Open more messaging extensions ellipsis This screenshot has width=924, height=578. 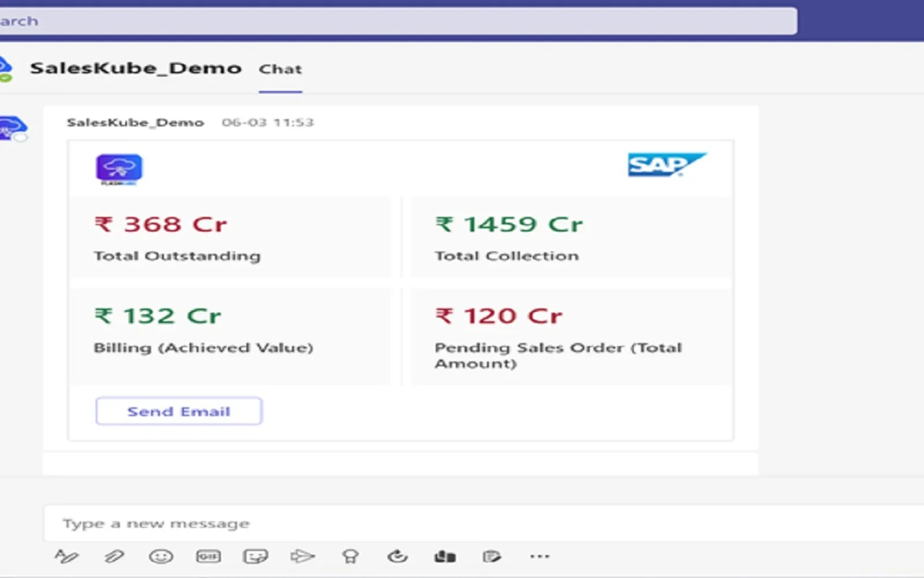pyautogui.click(x=539, y=556)
